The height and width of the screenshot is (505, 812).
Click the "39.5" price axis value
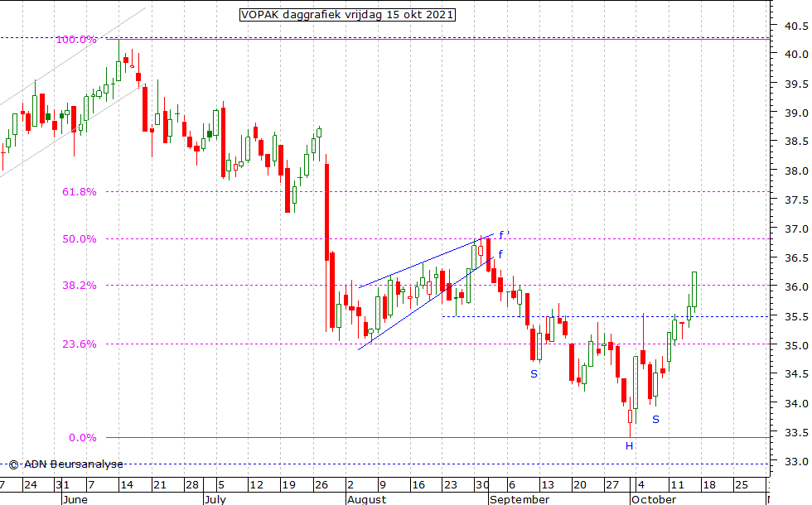click(796, 84)
